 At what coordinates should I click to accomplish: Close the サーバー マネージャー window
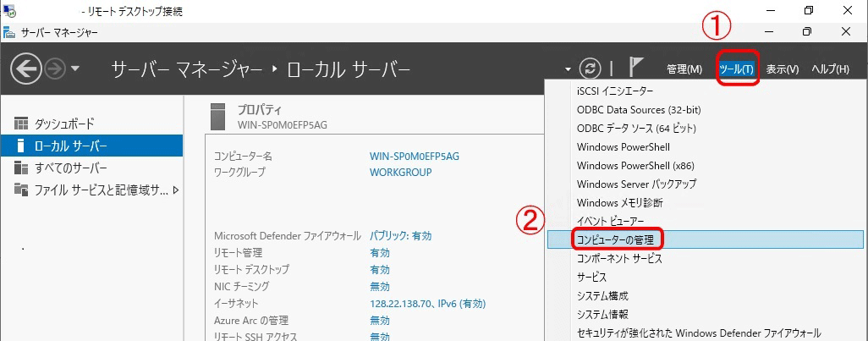[x=846, y=31]
